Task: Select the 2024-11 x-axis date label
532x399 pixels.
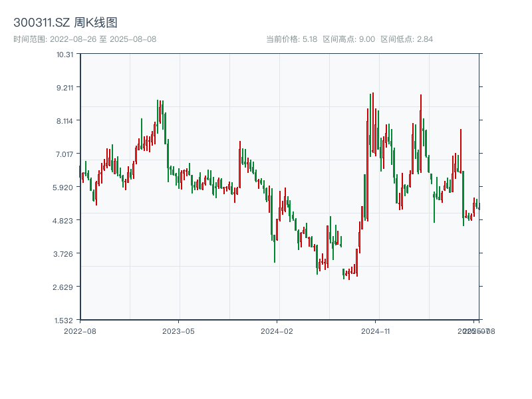Action: click(x=375, y=331)
